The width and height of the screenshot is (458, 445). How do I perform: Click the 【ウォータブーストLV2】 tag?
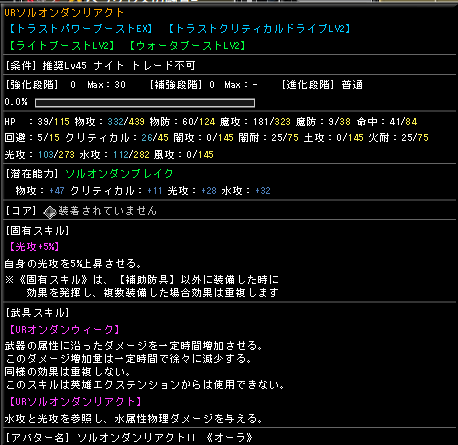pos(187,46)
